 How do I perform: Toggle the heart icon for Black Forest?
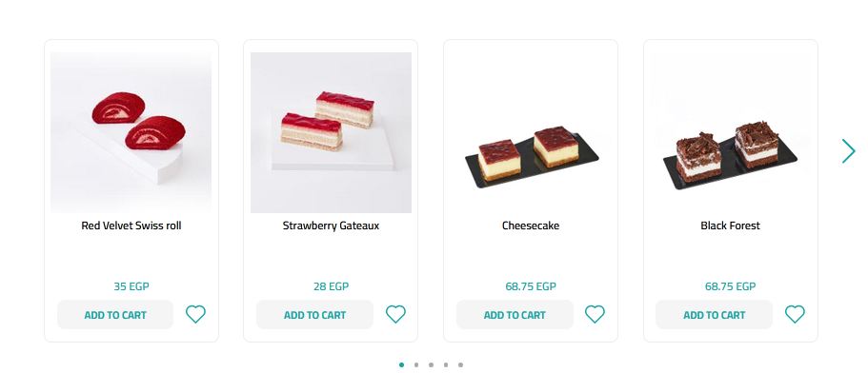[795, 314]
